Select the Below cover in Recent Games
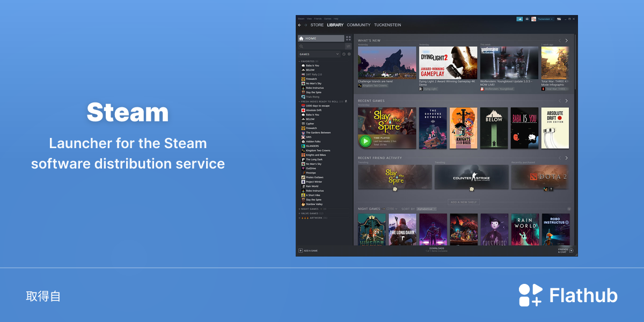Viewport: 644px width, 322px height. [x=494, y=128]
